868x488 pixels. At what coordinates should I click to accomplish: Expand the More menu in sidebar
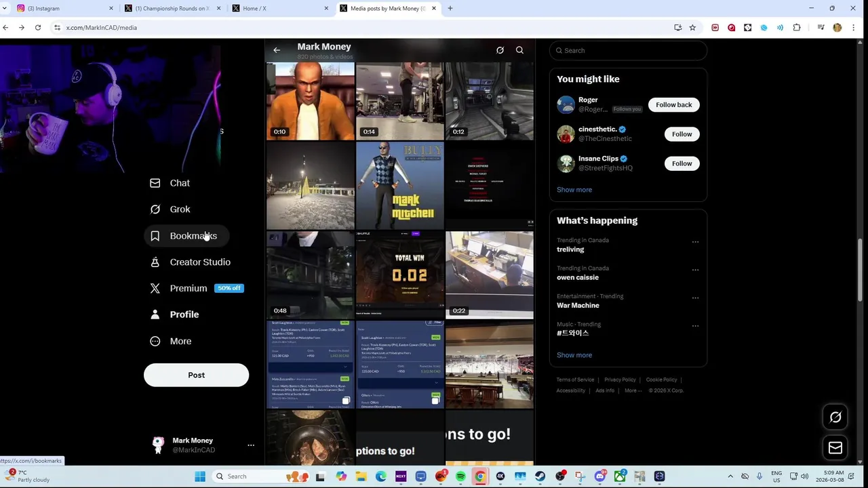[x=171, y=341]
